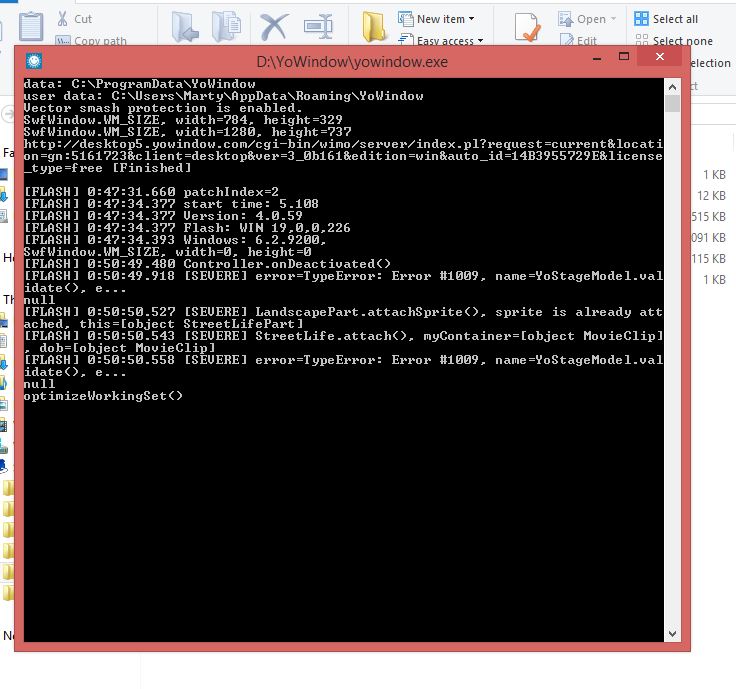Close the yowindow.exe console window
The height and width of the screenshot is (689, 736).
[660, 57]
